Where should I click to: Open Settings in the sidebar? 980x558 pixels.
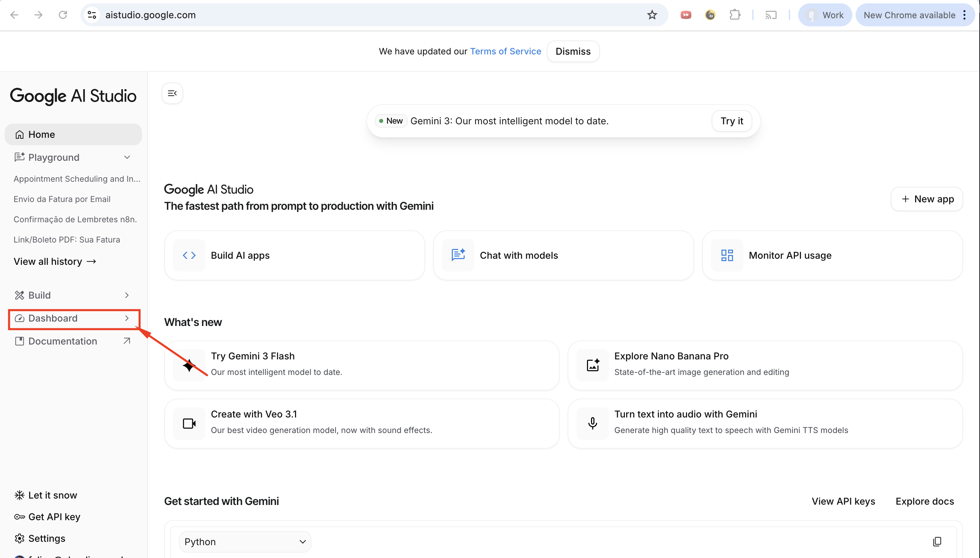pyautogui.click(x=40, y=538)
